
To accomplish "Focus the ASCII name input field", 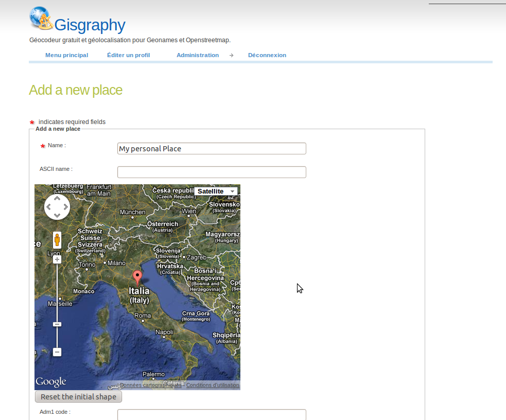I will pos(212,172).
